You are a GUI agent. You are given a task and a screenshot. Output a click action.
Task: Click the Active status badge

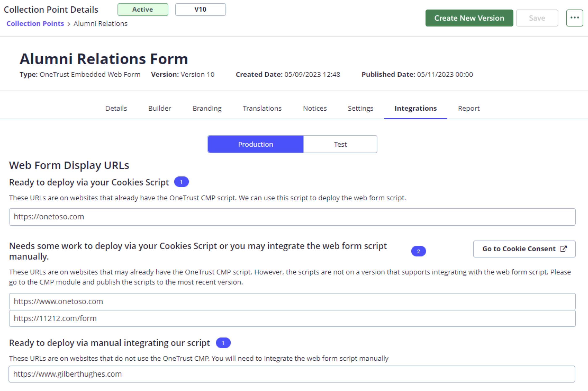tap(143, 9)
